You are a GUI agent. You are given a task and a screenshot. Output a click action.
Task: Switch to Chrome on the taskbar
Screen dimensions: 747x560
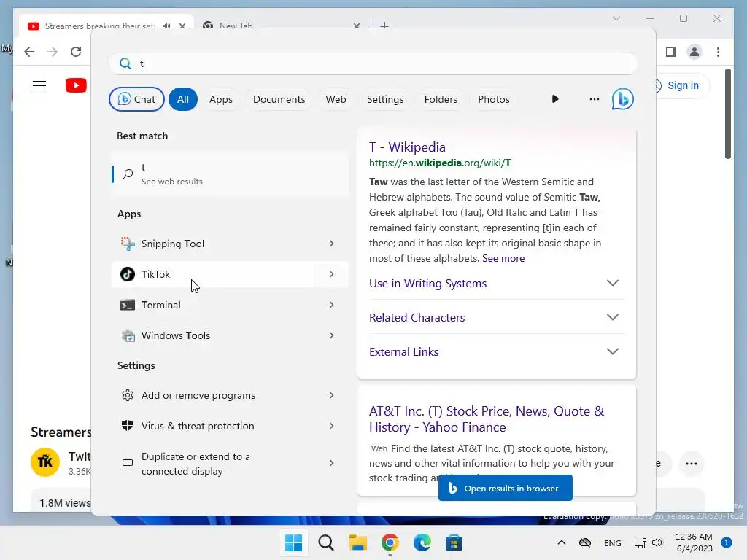390,542
